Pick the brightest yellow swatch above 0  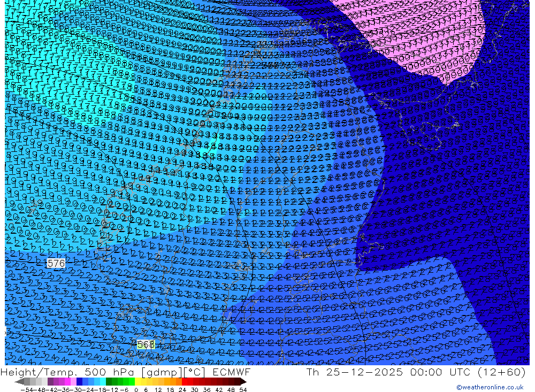[x=137, y=382]
